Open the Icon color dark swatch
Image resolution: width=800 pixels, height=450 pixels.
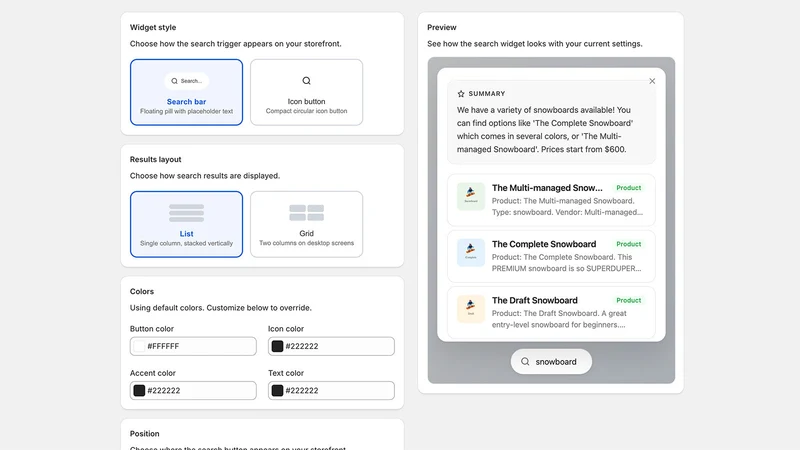coord(277,346)
